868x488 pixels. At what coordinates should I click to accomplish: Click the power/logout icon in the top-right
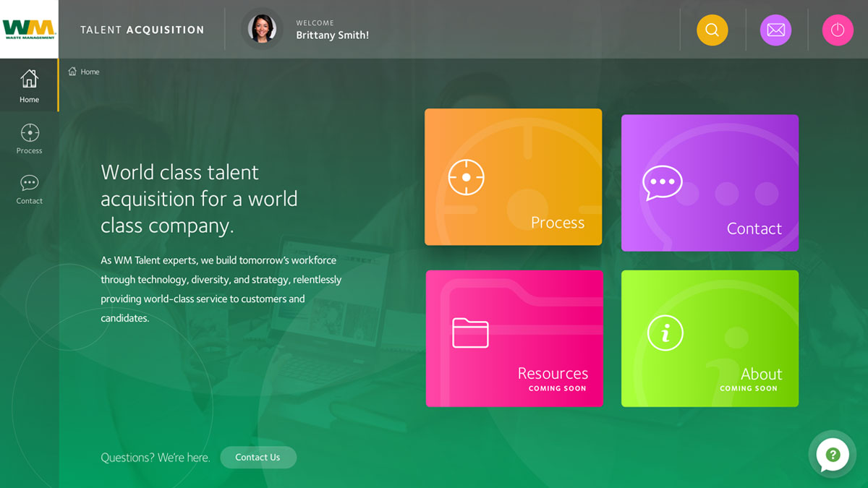click(837, 30)
